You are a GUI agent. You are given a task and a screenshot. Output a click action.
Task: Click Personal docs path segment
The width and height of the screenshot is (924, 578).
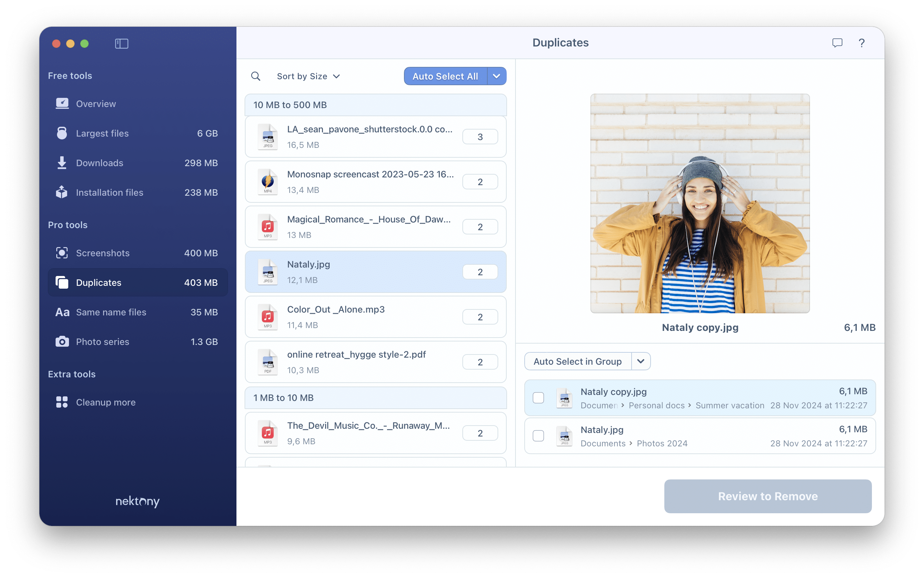pyautogui.click(x=657, y=406)
